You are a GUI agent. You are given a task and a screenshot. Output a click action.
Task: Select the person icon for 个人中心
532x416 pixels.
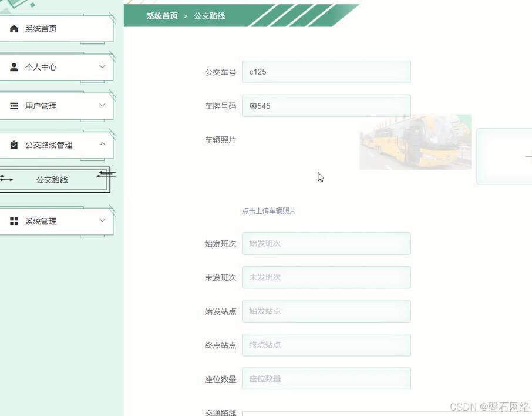pyautogui.click(x=14, y=66)
